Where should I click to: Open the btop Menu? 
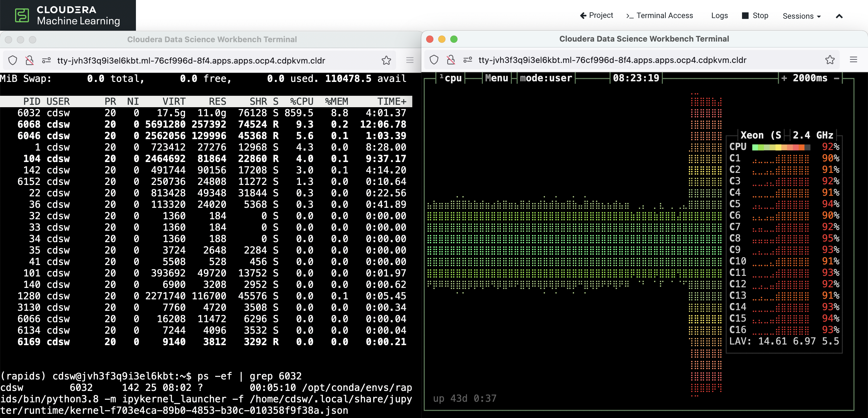click(x=496, y=78)
